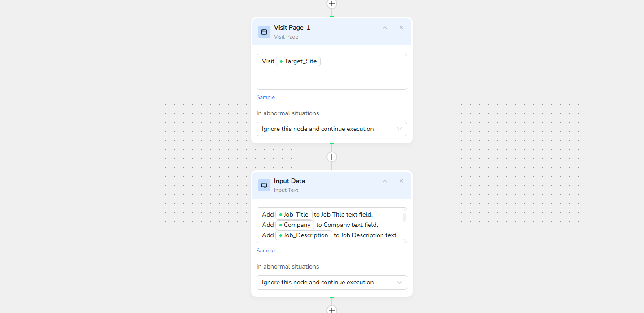Open Sample link under Input Data
The image size is (644, 313).
click(x=265, y=251)
